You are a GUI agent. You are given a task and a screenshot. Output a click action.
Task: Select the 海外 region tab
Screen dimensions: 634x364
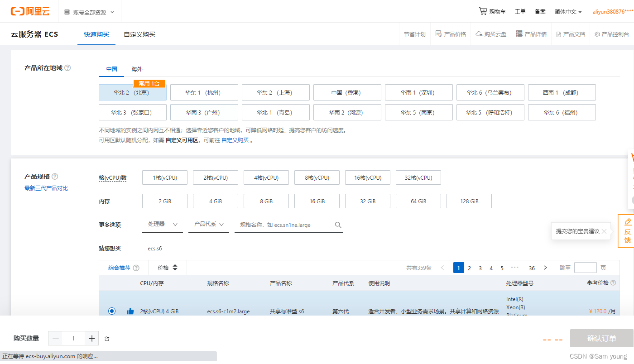pos(137,69)
